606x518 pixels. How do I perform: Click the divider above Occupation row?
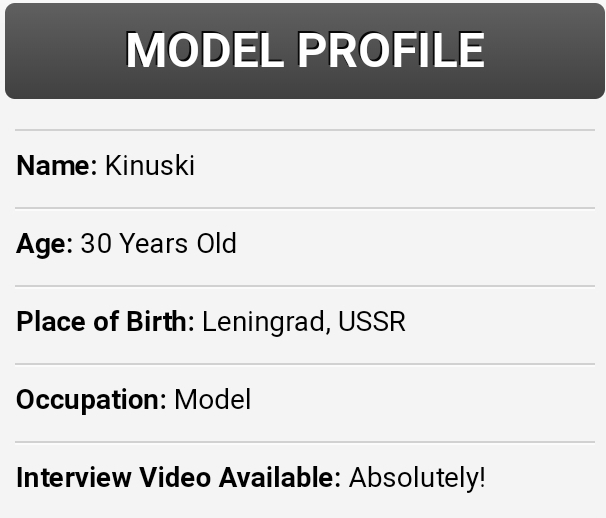point(305,364)
